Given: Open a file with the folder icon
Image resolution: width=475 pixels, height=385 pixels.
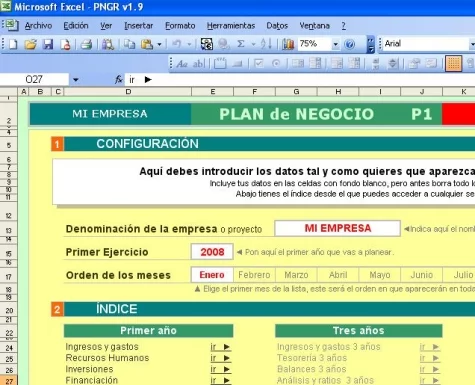Looking at the screenshot, I should point(30,44).
